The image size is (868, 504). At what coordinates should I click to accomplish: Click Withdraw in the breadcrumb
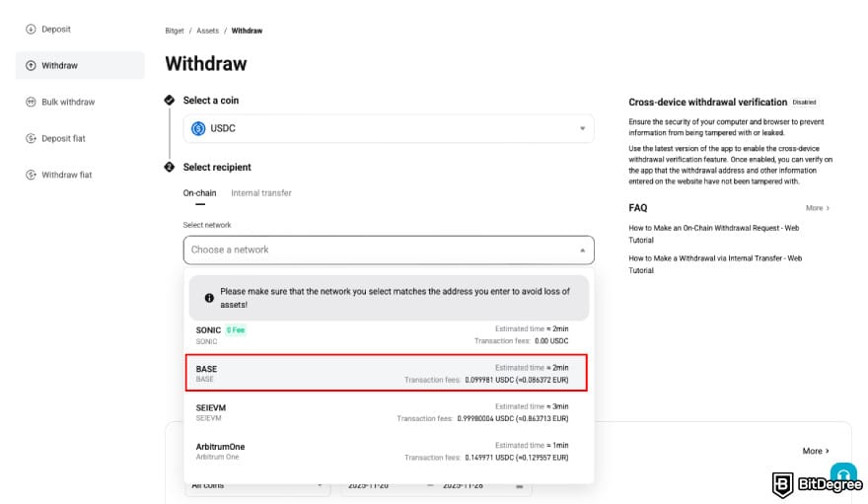[x=247, y=31]
